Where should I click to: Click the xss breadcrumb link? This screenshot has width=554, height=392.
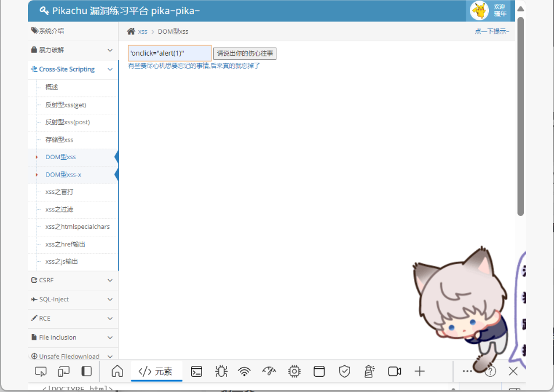[x=142, y=32]
